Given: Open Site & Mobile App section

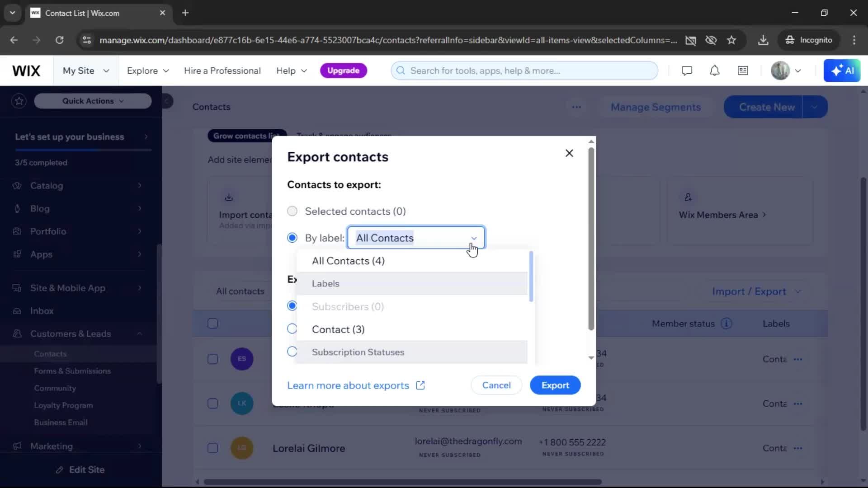Looking at the screenshot, I should pyautogui.click(x=80, y=288).
